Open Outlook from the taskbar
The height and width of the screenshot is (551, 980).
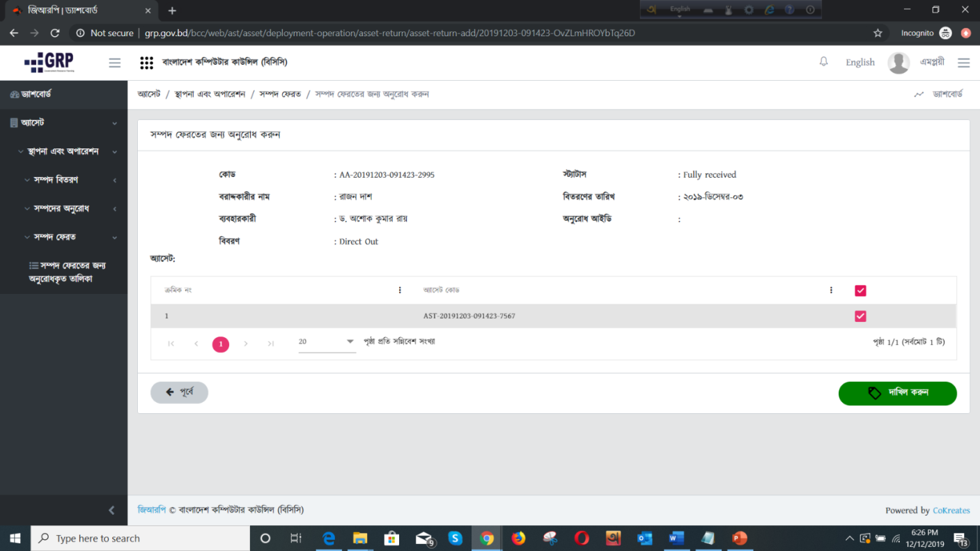(644, 538)
